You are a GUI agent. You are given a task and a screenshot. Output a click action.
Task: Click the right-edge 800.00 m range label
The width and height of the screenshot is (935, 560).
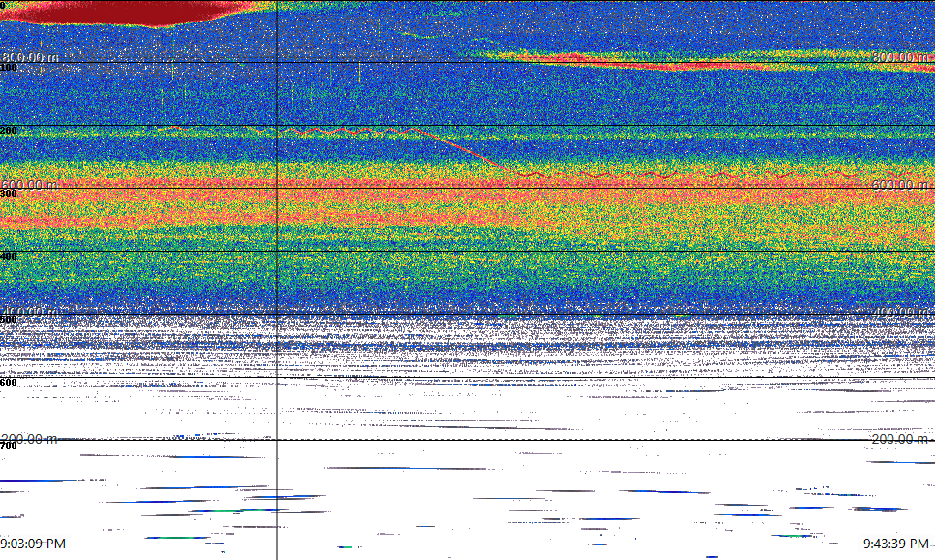[x=900, y=57]
